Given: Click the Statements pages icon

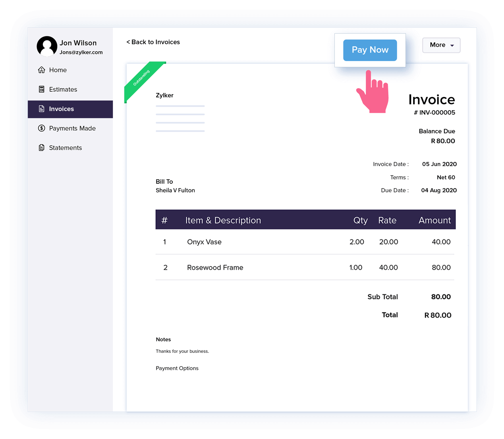Looking at the screenshot, I should coord(41,148).
